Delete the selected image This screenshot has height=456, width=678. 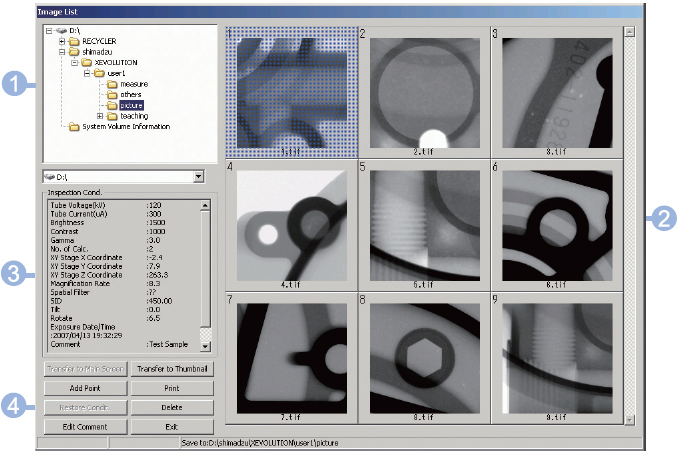(x=173, y=407)
